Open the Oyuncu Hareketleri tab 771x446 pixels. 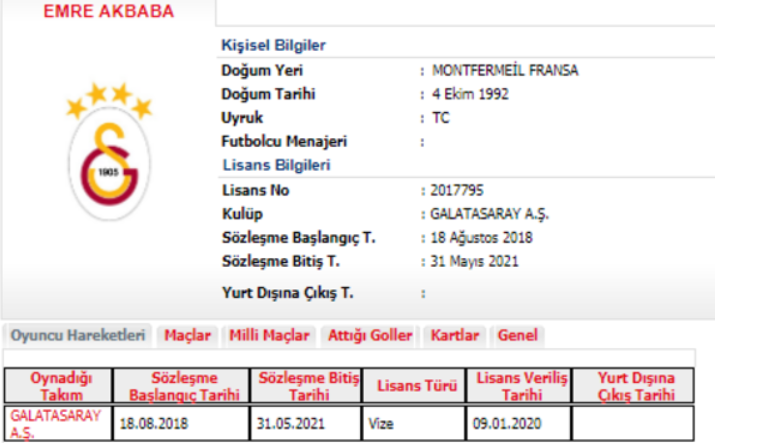click(78, 335)
